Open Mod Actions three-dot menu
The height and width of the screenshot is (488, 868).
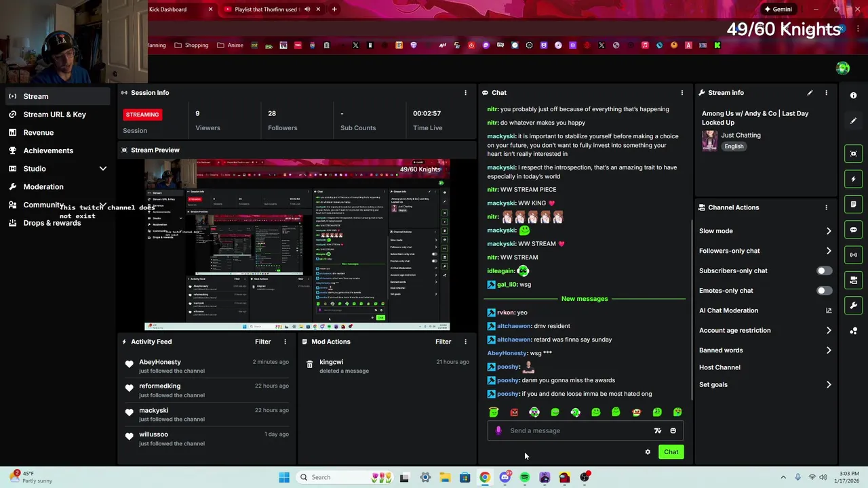click(x=465, y=342)
